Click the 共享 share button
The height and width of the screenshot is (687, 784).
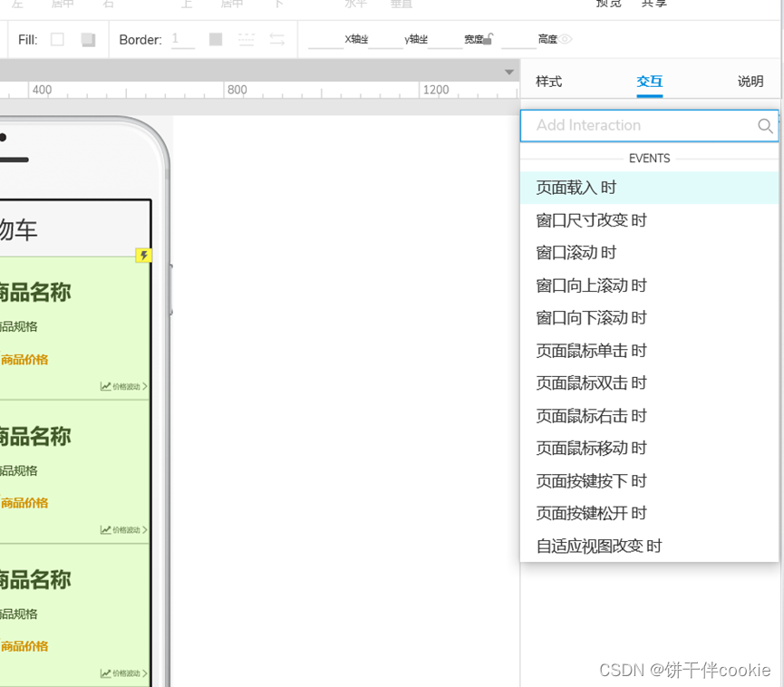pyautogui.click(x=654, y=4)
